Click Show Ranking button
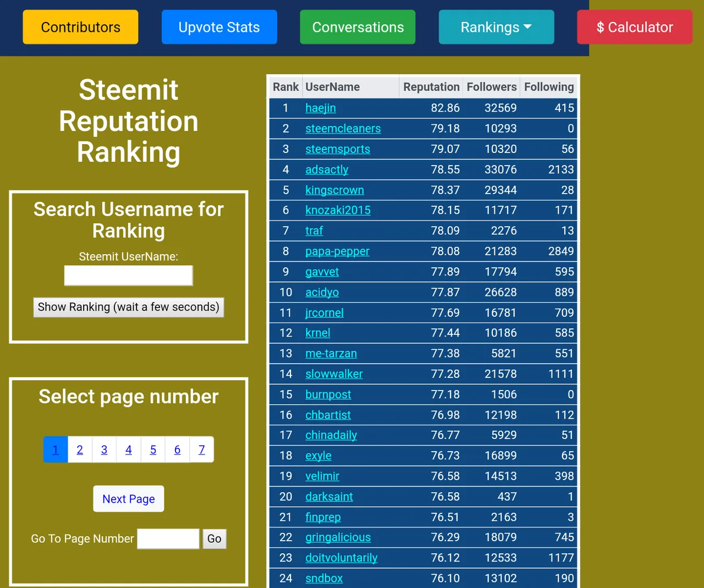The width and height of the screenshot is (704, 588). tap(128, 307)
